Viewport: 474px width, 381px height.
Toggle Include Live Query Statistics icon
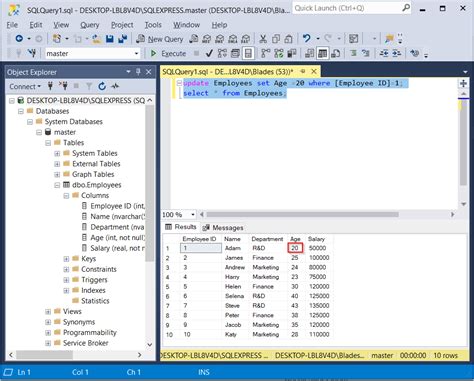[x=279, y=53]
